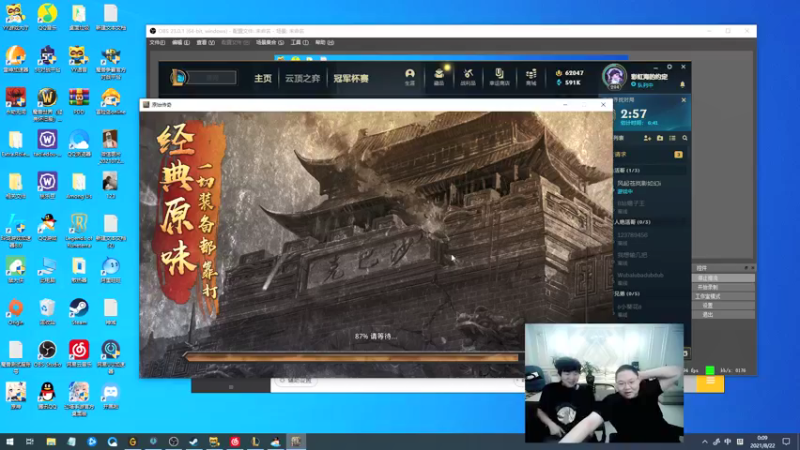800x450 pixels.
Task: Open League client settings gear
Action: 669,67
